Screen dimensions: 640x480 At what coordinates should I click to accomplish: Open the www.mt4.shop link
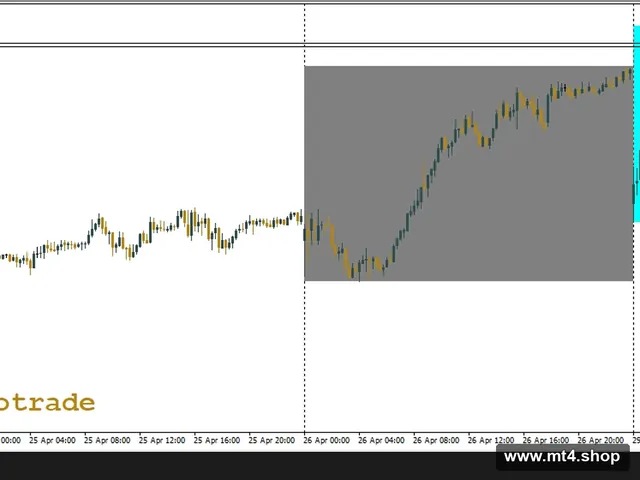point(562,456)
